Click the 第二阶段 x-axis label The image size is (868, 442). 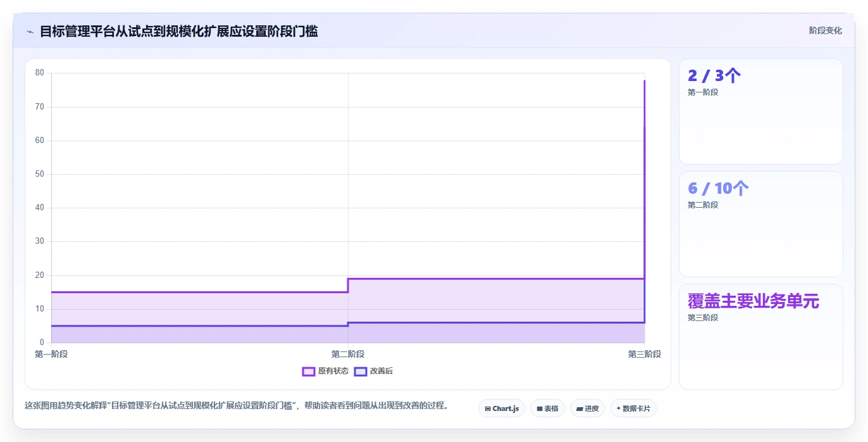point(348,355)
